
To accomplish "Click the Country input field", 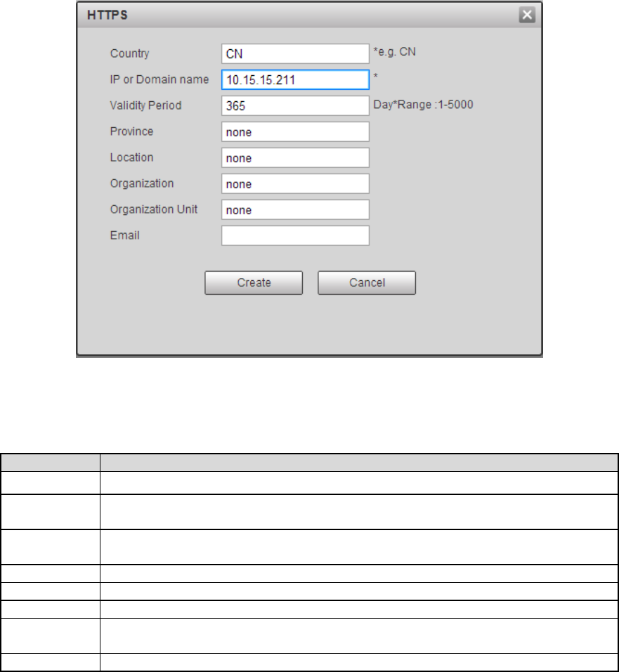I will pyautogui.click(x=295, y=53).
